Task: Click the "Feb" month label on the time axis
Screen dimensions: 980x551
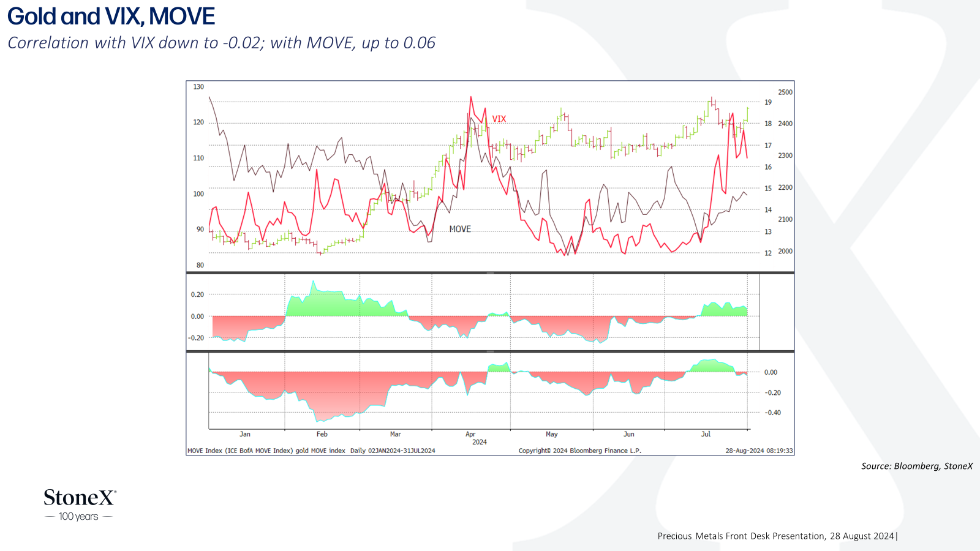Action: coord(322,434)
